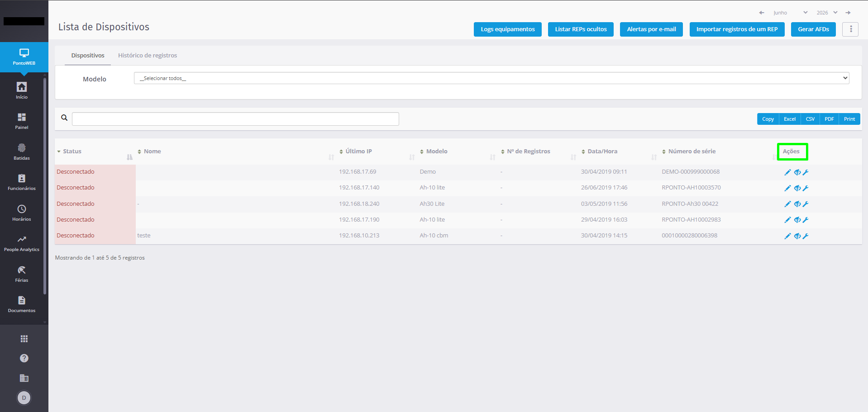Export table as PDF

pyautogui.click(x=829, y=119)
